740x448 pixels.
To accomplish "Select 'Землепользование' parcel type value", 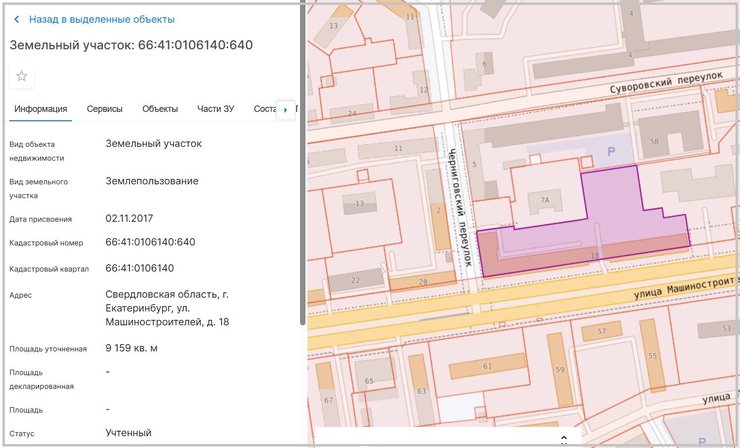I will tap(151, 181).
